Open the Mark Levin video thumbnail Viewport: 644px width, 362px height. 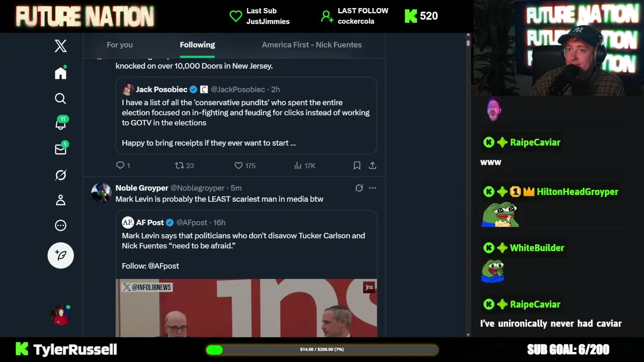[246, 308]
